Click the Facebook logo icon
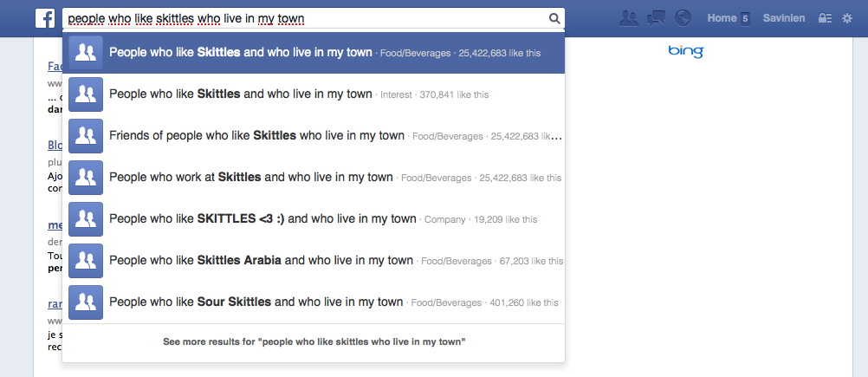The height and width of the screenshot is (377, 868). click(x=45, y=18)
